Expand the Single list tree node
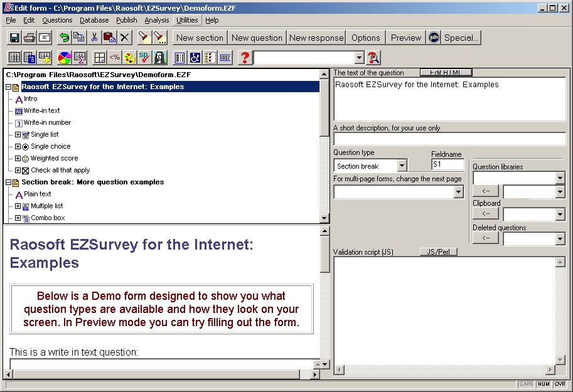 [x=18, y=134]
